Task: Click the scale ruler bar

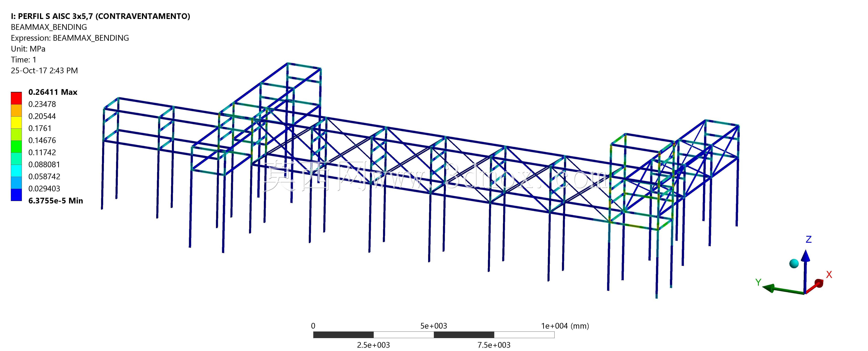Action: (434, 335)
